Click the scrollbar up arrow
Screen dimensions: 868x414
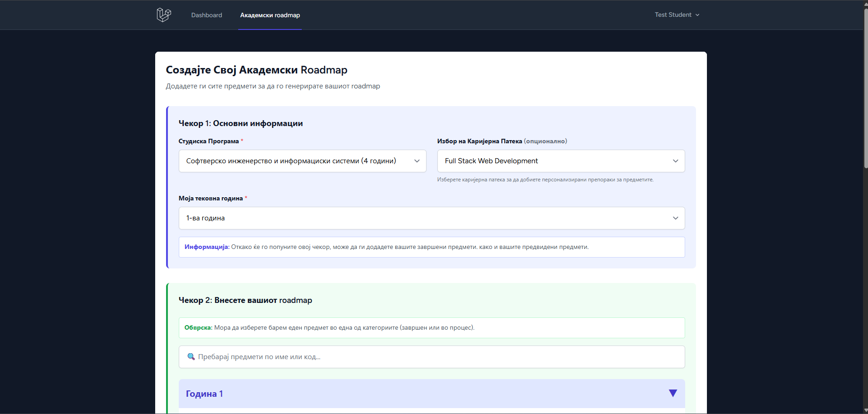(865, 3)
